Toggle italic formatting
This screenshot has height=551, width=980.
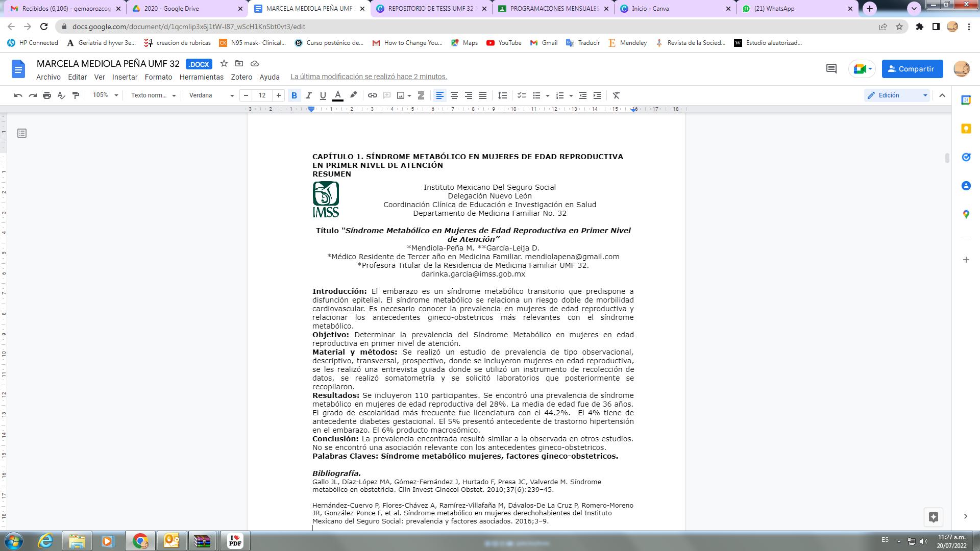[308, 95]
